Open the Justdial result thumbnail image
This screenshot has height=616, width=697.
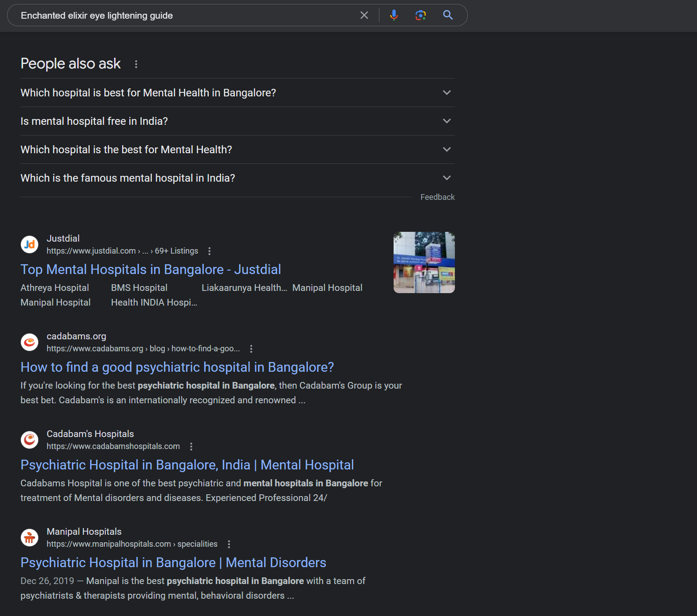pos(424,262)
